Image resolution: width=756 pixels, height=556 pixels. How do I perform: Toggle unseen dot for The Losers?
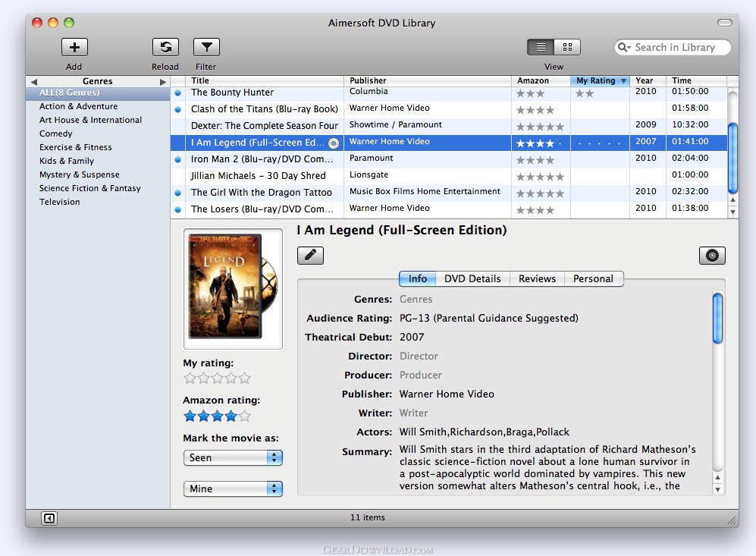point(178,210)
